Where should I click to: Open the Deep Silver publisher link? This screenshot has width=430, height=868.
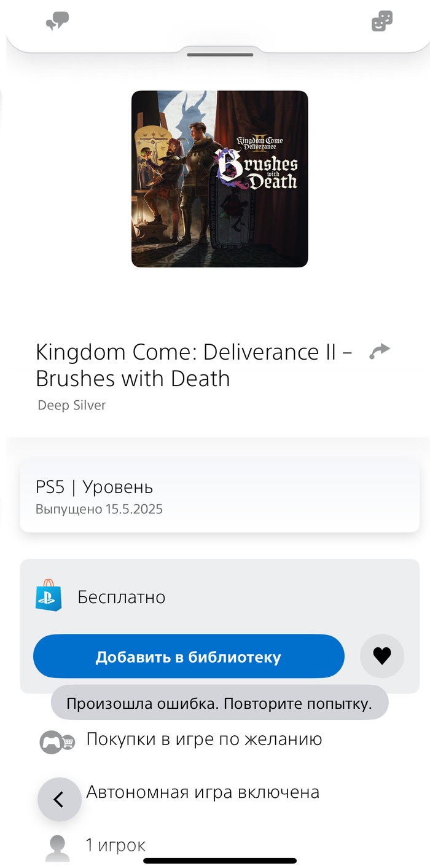click(x=72, y=405)
